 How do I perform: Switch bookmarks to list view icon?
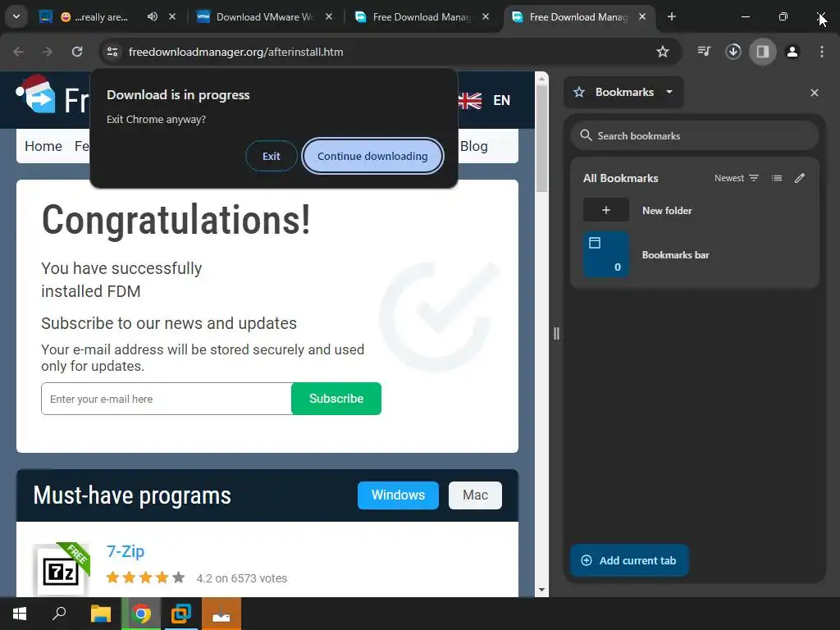[x=777, y=178]
